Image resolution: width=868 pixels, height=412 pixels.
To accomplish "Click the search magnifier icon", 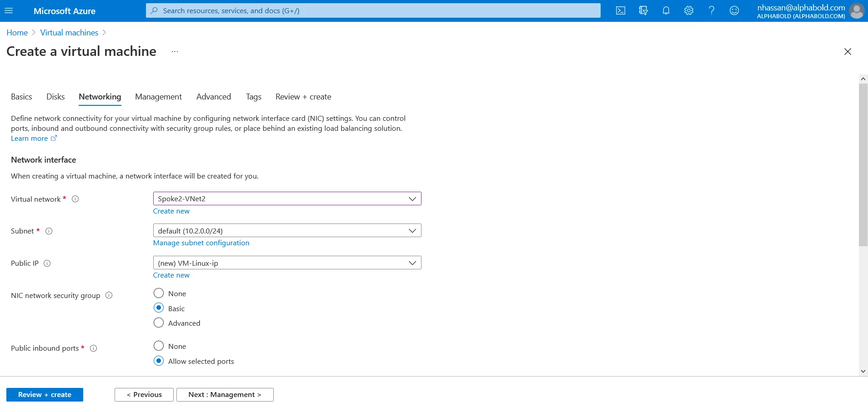I will [155, 10].
